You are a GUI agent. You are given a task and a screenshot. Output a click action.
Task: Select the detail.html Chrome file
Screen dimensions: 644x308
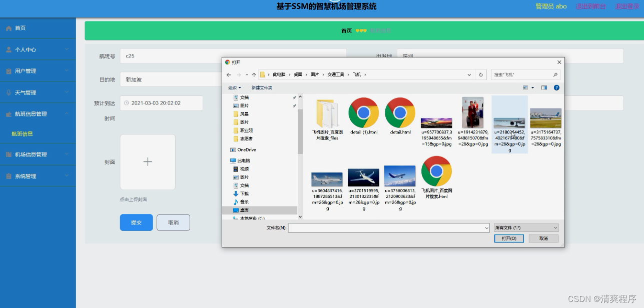tap(400, 117)
